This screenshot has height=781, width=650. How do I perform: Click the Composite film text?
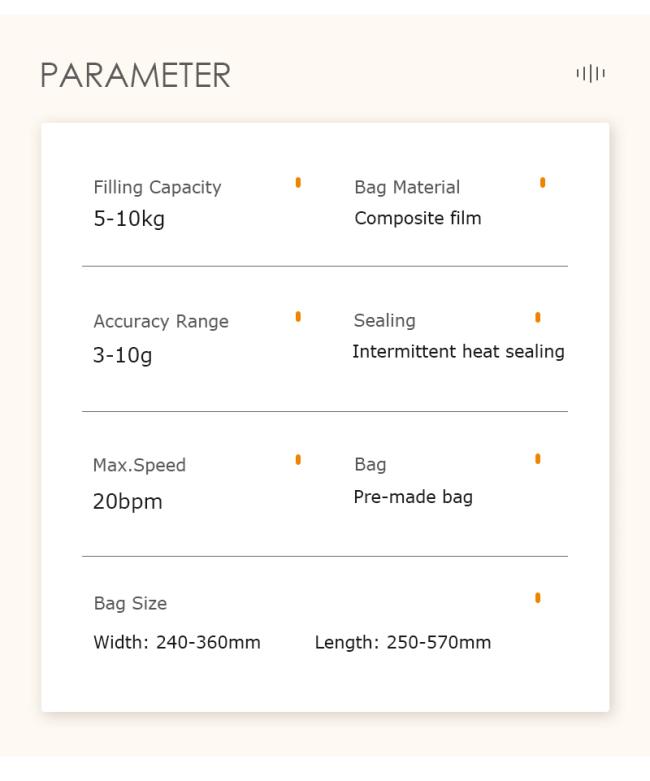(x=418, y=218)
